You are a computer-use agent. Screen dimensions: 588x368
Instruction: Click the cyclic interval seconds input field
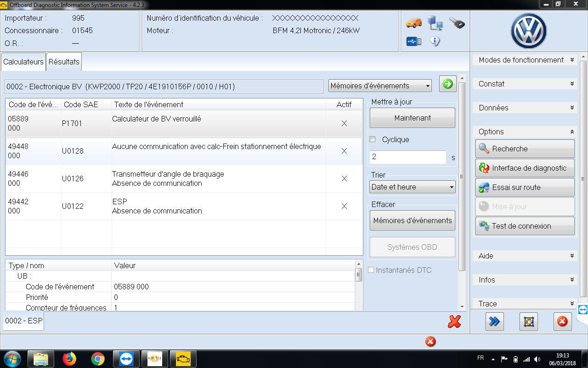tap(407, 157)
